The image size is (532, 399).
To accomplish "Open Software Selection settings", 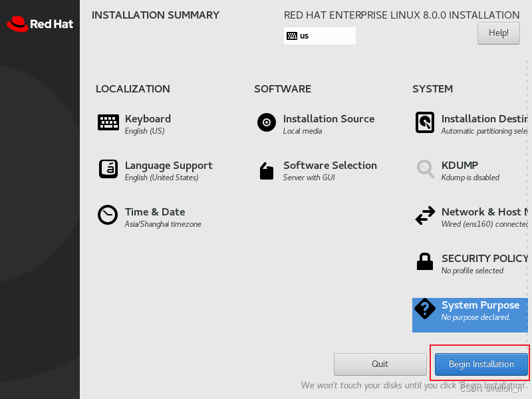I will (x=330, y=165).
